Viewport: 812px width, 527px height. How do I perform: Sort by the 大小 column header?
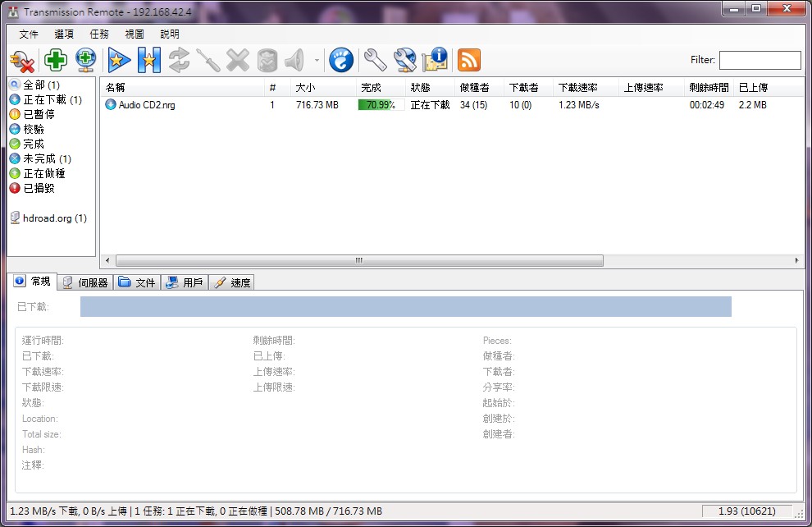pos(323,88)
